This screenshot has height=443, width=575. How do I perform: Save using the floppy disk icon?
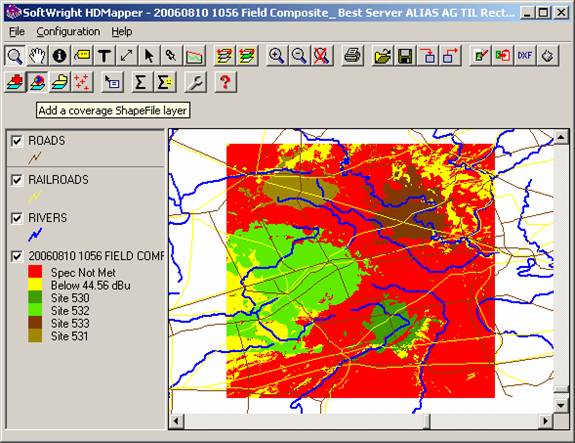click(405, 56)
